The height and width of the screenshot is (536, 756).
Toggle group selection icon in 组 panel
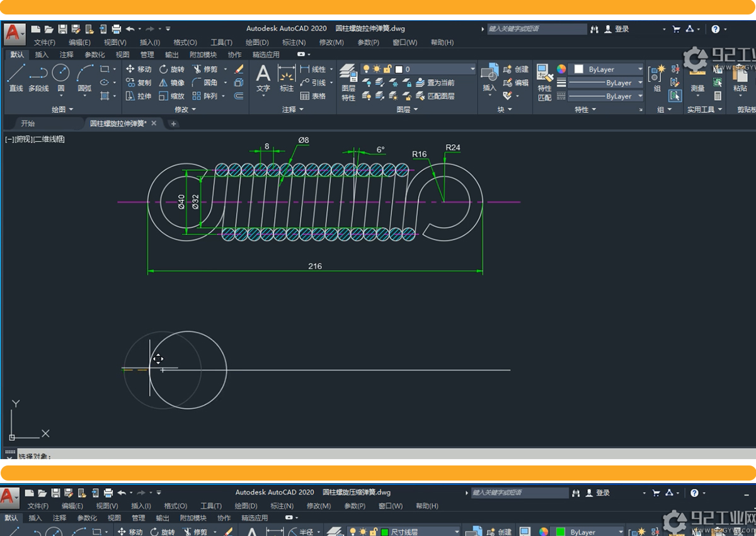coord(675,96)
